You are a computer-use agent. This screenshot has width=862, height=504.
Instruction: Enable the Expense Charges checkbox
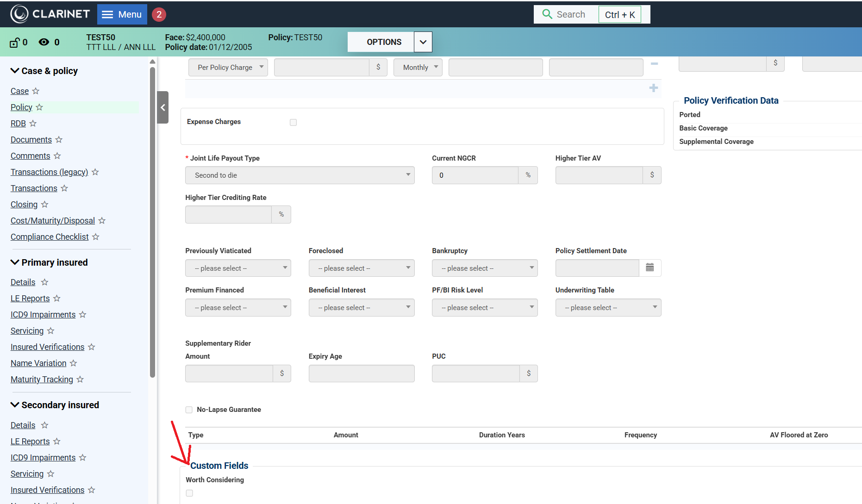[293, 122]
